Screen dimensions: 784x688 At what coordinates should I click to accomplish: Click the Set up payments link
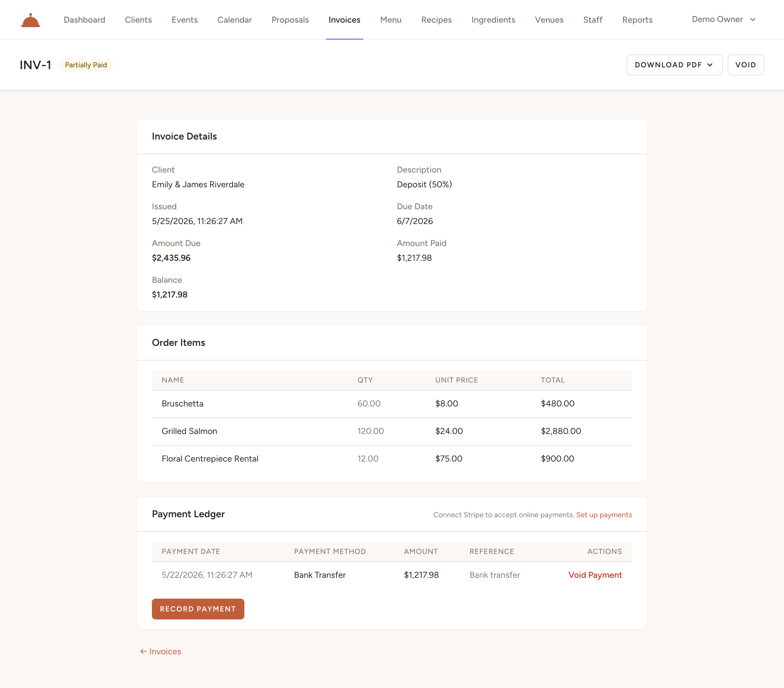click(604, 515)
